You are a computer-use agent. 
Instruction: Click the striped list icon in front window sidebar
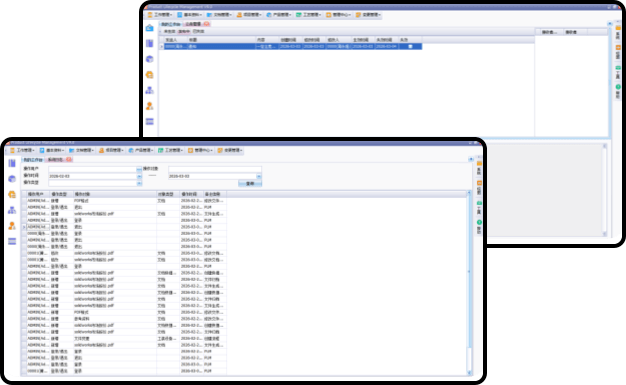12,241
